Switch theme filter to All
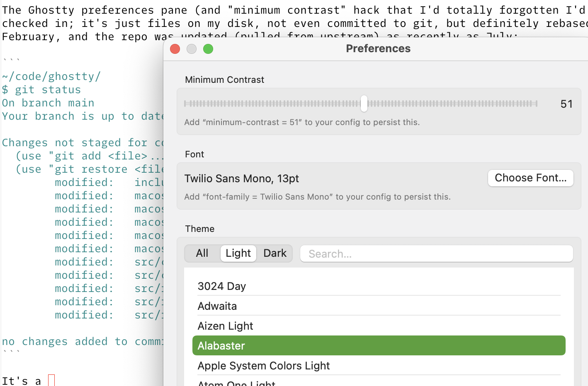The width and height of the screenshot is (588, 386). click(202, 253)
